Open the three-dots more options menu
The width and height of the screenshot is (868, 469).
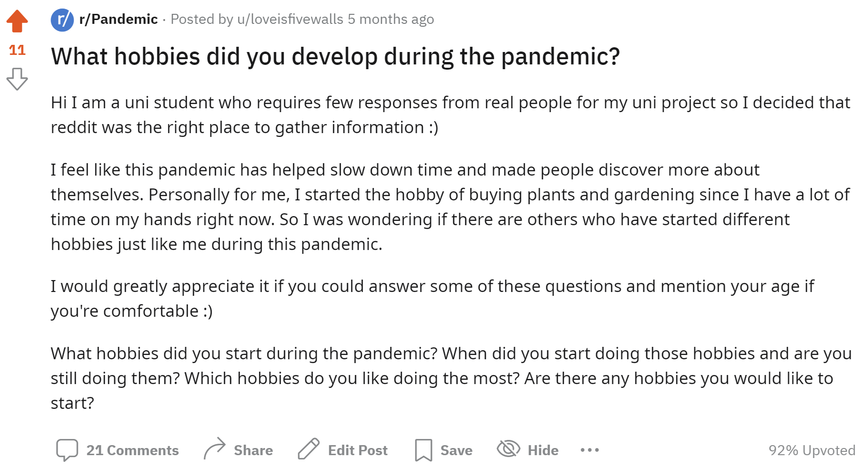coord(590,450)
